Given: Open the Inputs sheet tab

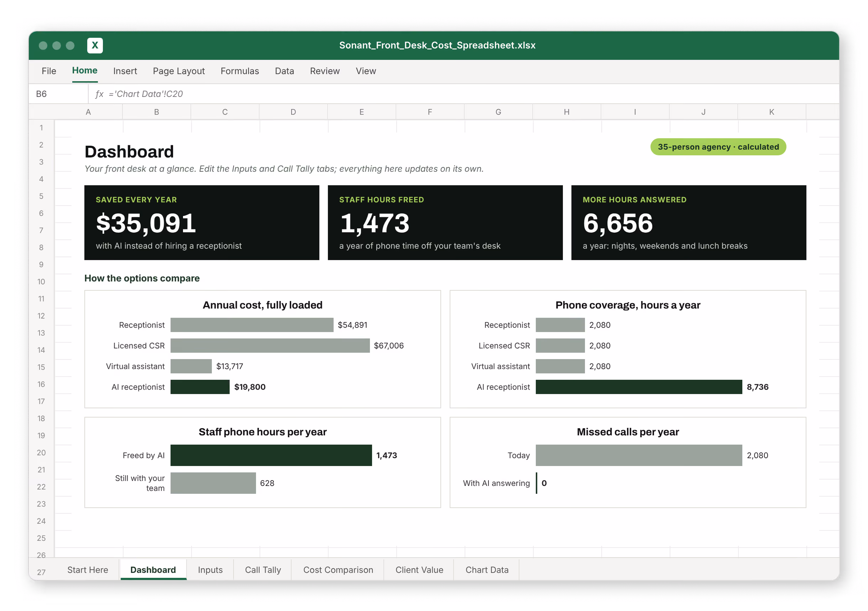Looking at the screenshot, I should [x=210, y=570].
